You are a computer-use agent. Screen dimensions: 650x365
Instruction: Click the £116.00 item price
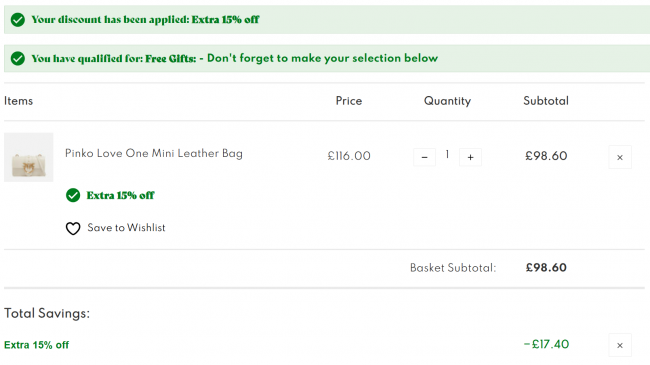click(349, 156)
